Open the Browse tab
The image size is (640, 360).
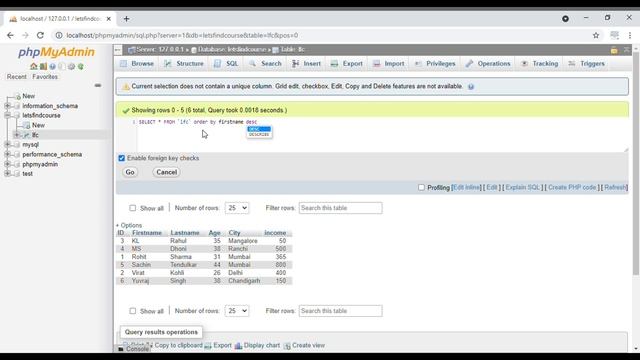137,64
